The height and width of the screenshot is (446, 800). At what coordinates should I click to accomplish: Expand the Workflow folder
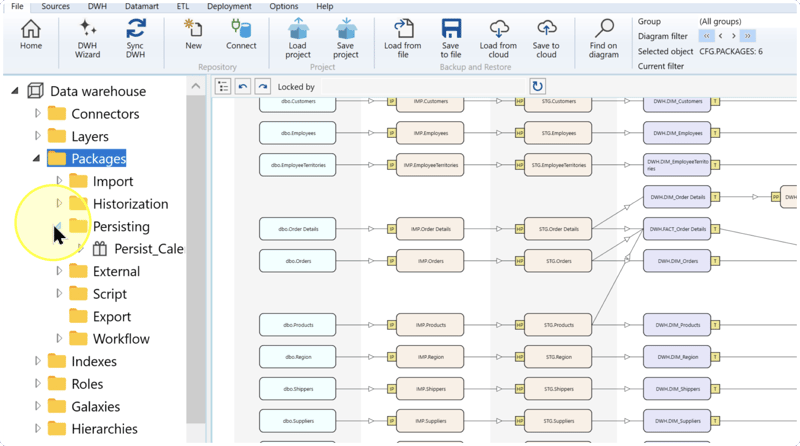click(59, 338)
